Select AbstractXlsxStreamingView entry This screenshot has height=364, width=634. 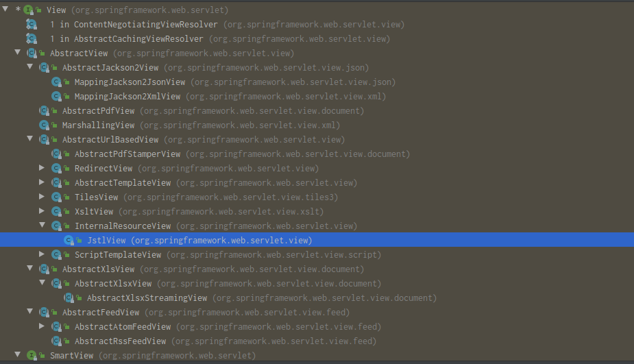coord(147,298)
